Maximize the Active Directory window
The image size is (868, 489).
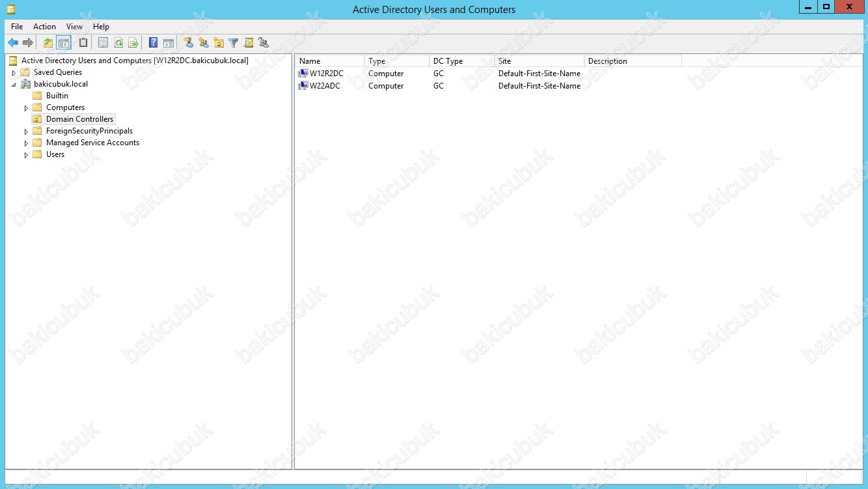(x=826, y=7)
